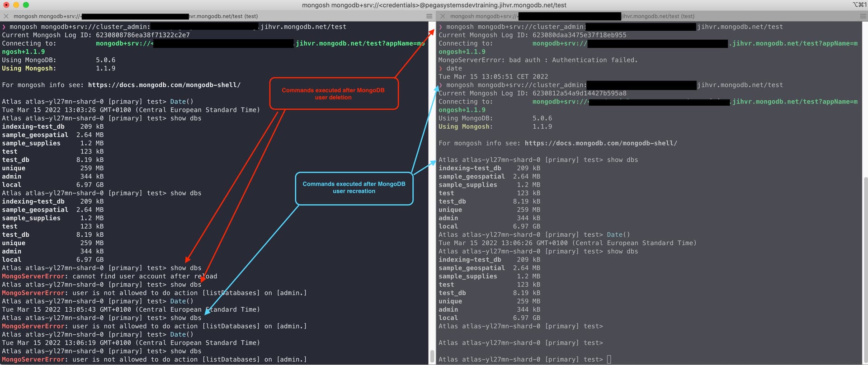Close the right mongosh session pane
The image size is (868, 365).
tap(443, 16)
